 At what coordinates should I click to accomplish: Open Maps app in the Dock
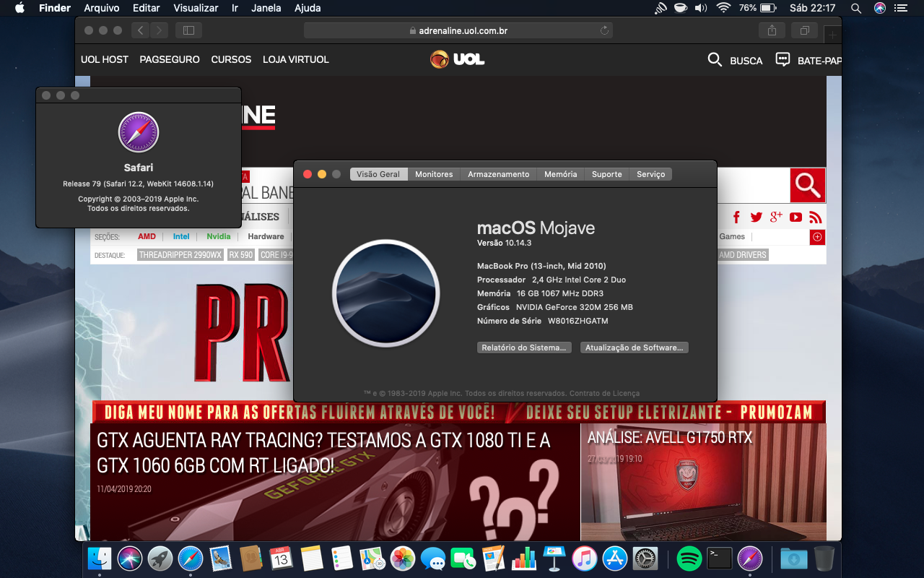(372, 558)
